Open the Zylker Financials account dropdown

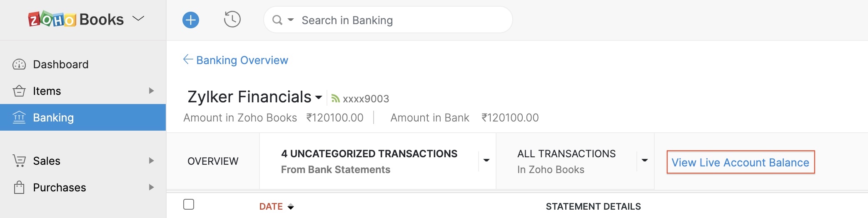[319, 97]
